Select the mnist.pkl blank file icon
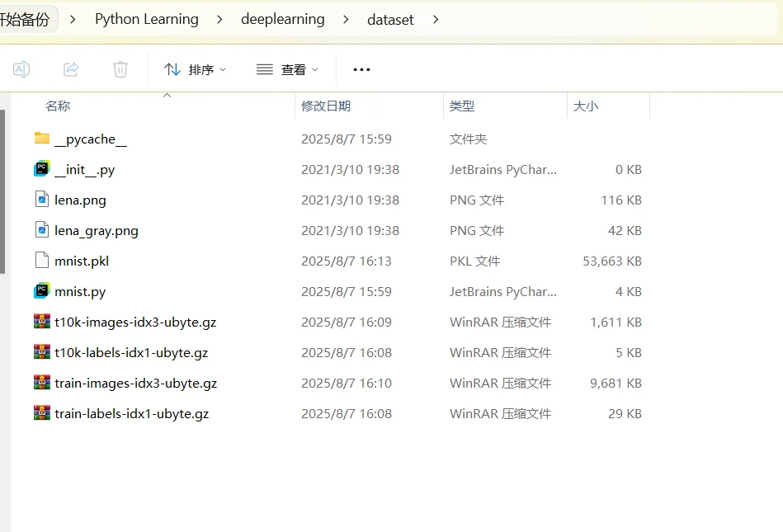 [42, 260]
